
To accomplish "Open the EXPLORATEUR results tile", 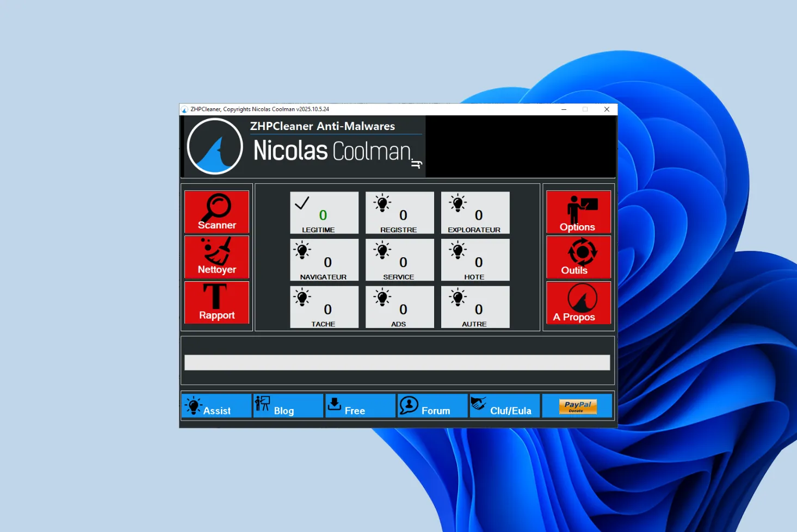I will coord(475,213).
